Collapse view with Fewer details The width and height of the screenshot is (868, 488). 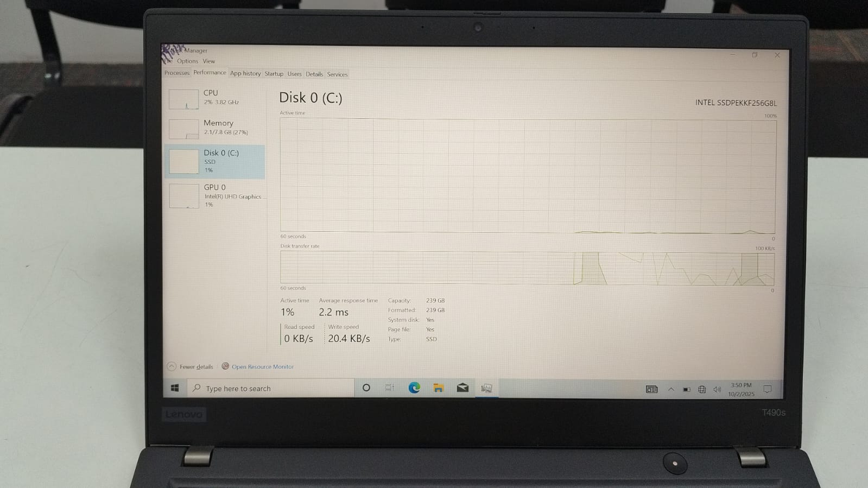[x=191, y=367]
